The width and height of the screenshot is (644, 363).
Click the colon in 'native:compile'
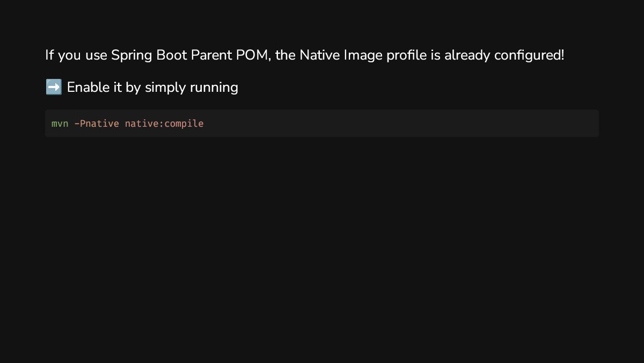pos(162,124)
